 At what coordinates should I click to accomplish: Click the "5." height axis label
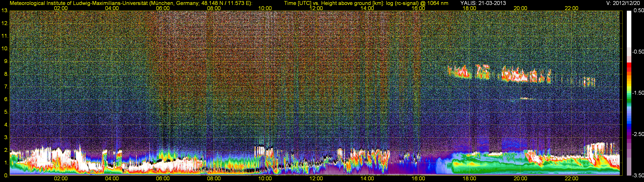click(x=6, y=112)
